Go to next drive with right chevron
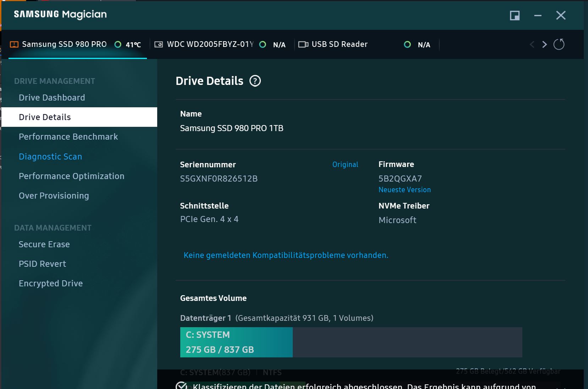 tap(544, 44)
